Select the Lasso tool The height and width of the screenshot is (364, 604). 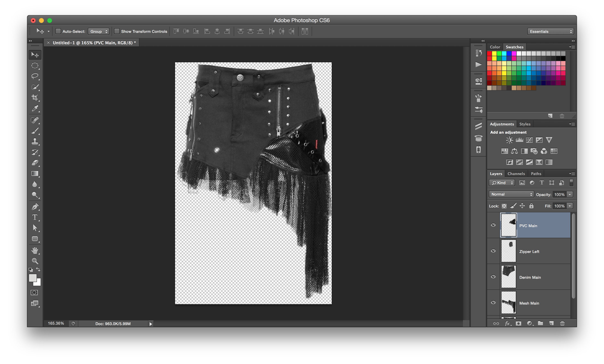(35, 76)
